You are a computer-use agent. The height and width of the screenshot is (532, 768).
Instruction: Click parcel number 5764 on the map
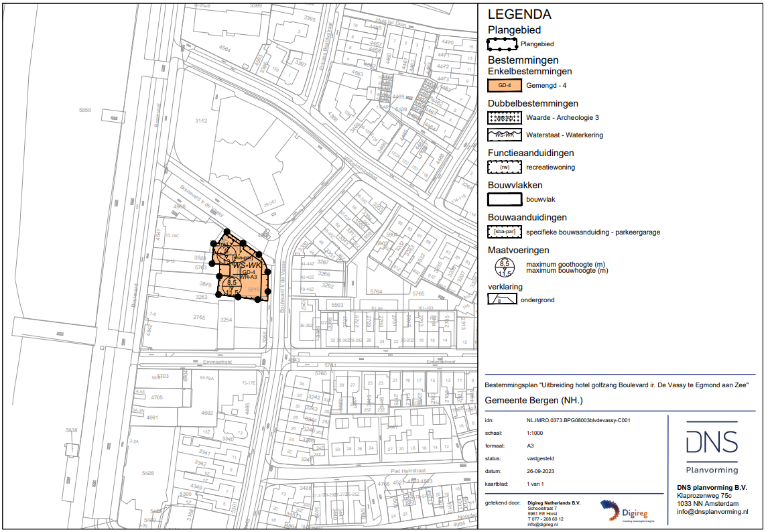[x=376, y=292]
